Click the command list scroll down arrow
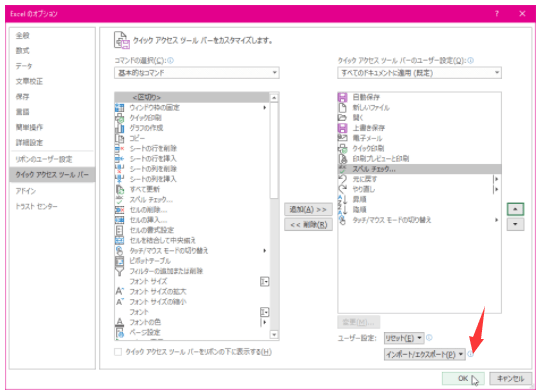 pos(274,335)
